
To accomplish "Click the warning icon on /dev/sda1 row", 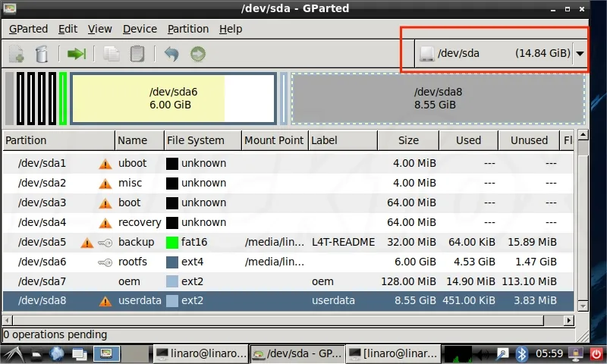I will [105, 164].
